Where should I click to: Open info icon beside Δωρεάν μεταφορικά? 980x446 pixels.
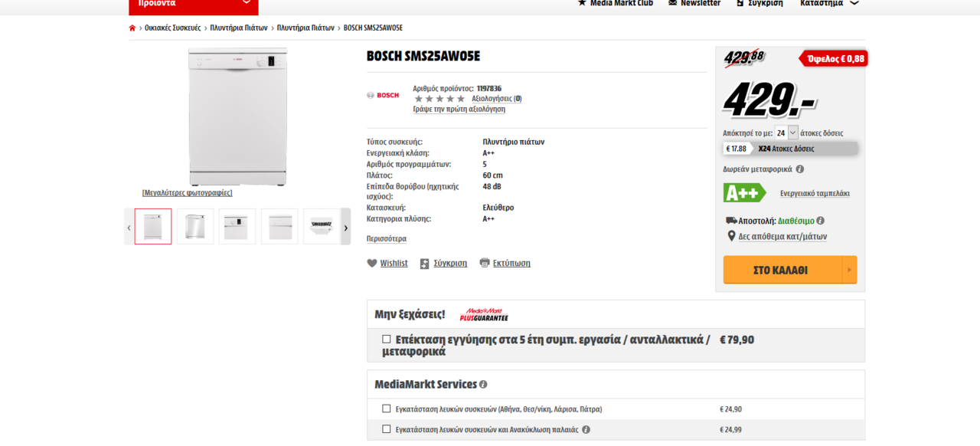tap(800, 169)
